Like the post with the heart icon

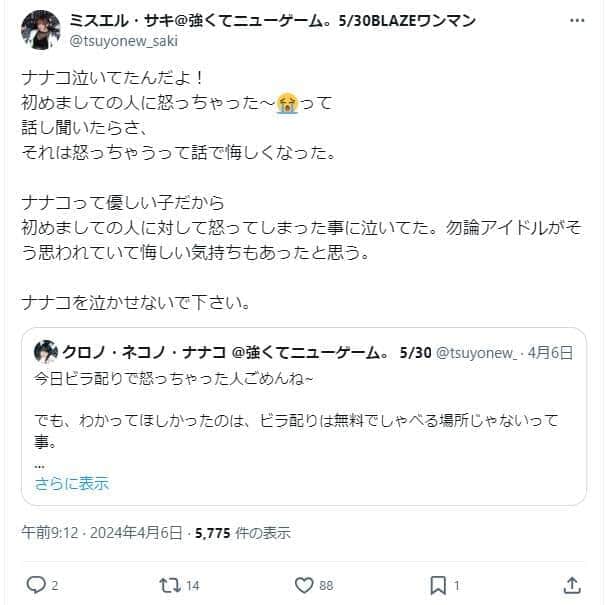tap(306, 584)
